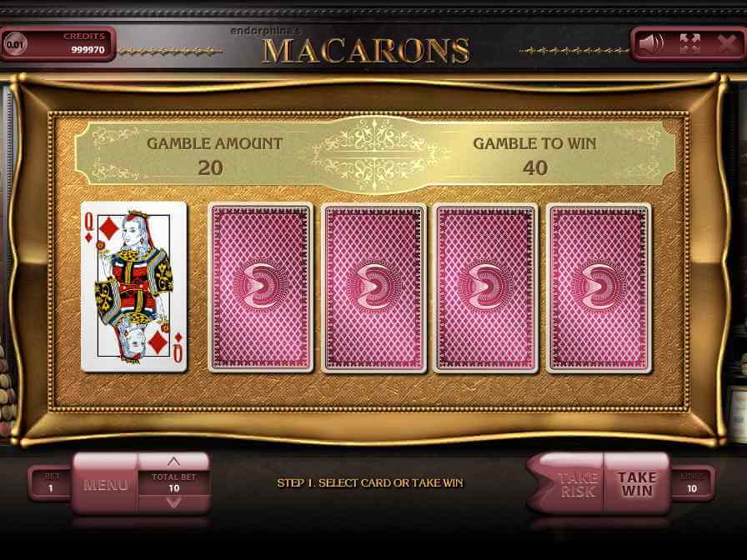Toggle fullscreen mode with the arrows icon
747x560 pixels.
click(689, 44)
